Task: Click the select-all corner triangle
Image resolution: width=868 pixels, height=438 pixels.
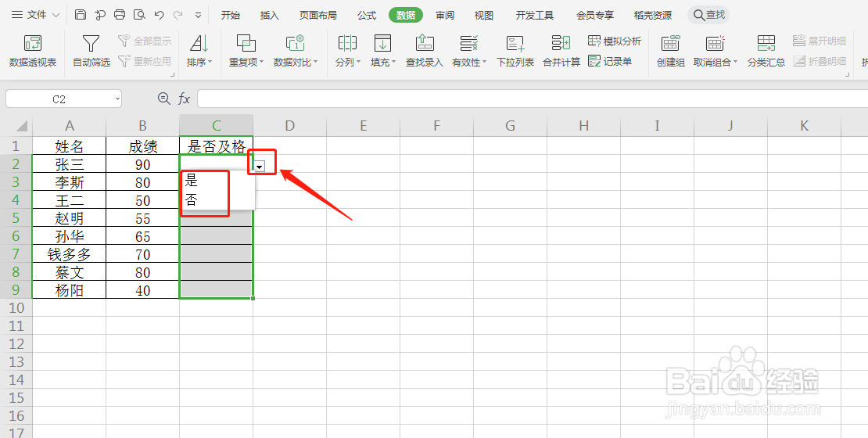Action: tap(21, 126)
